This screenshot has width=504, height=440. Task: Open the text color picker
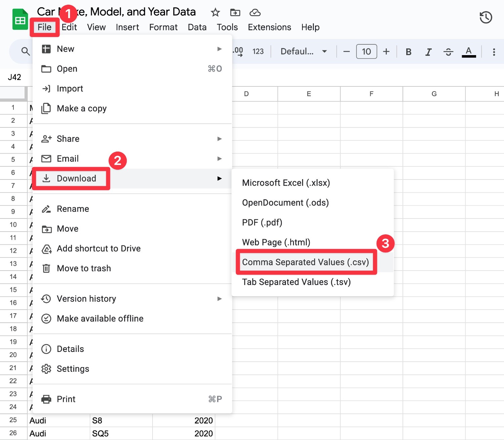coord(469,52)
